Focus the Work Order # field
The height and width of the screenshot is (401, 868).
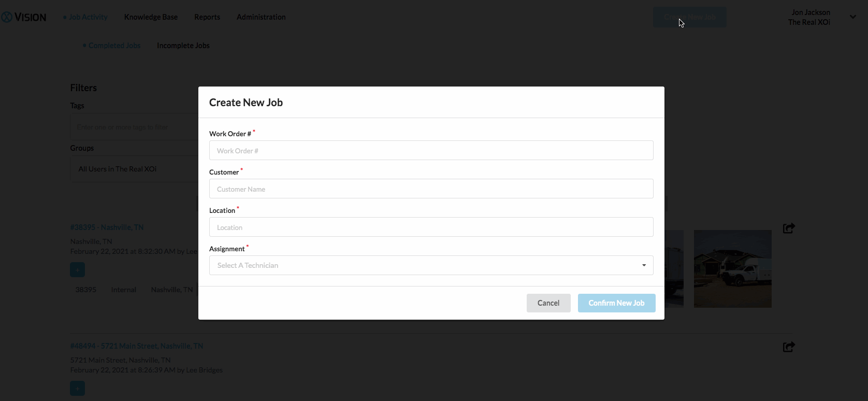[431, 151]
